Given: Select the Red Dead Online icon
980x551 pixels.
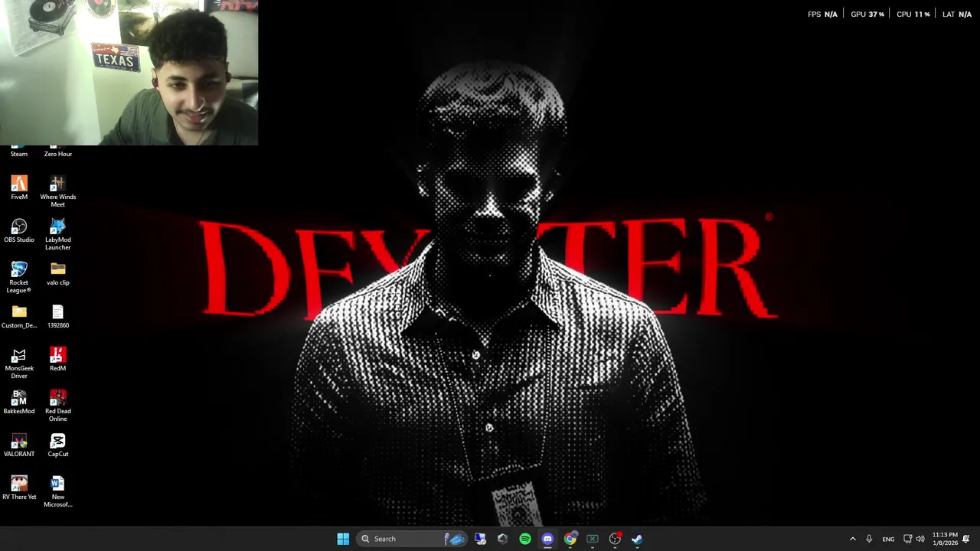Looking at the screenshot, I should coord(57,406).
